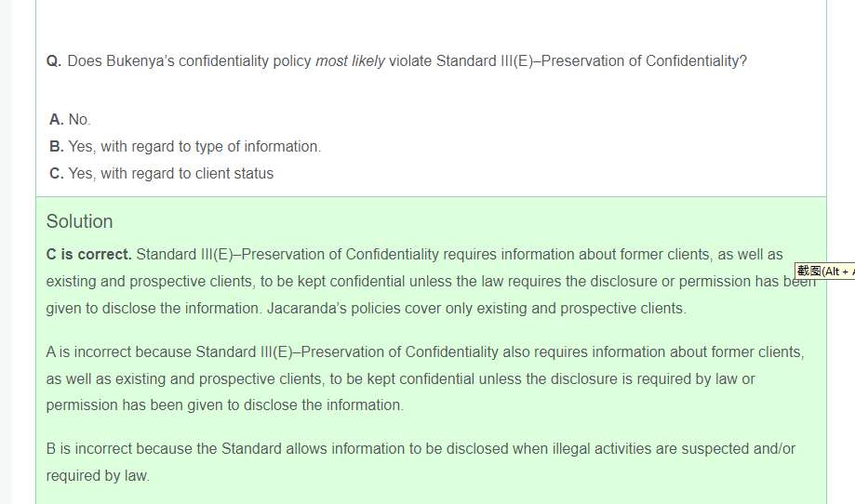855x504 pixels.
Task: Click the bold letter B. label
Action: (x=57, y=147)
